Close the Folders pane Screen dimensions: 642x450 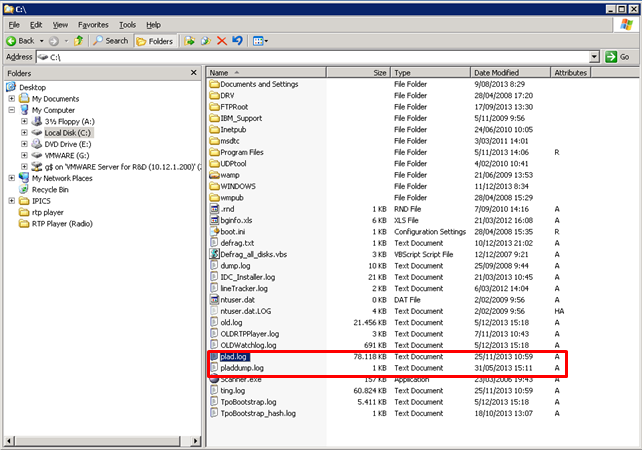194,73
